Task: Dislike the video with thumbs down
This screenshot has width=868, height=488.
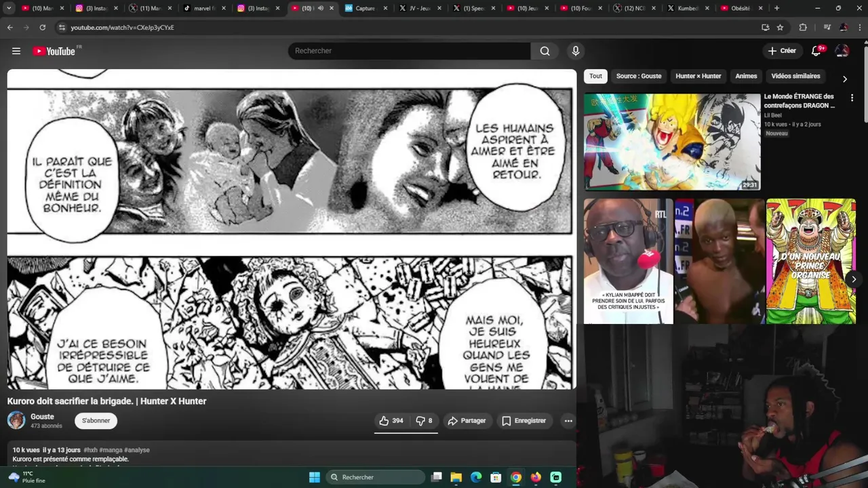Action: pyautogui.click(x=425, y=421)
